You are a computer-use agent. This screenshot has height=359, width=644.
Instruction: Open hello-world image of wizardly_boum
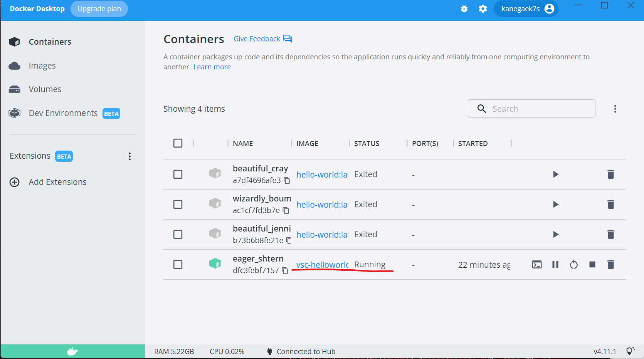pos(322,205)
